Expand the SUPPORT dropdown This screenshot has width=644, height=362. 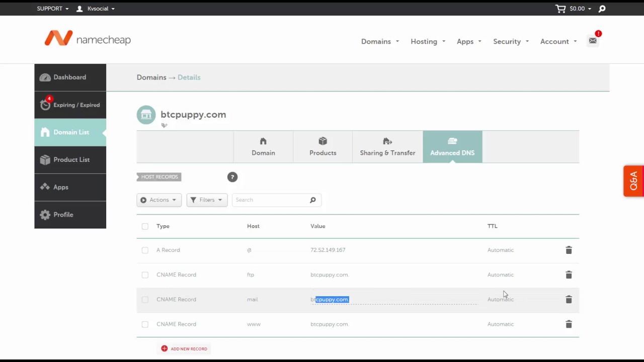(x=53, y=9)
